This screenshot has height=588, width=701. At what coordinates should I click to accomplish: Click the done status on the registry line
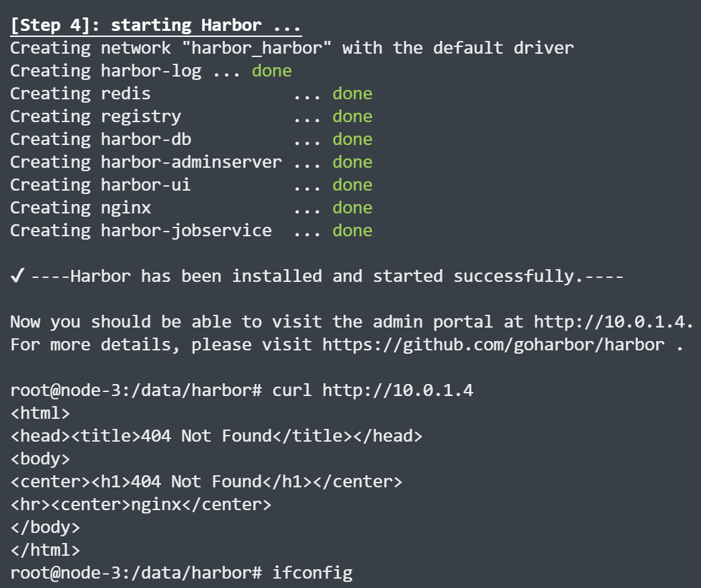352,117
